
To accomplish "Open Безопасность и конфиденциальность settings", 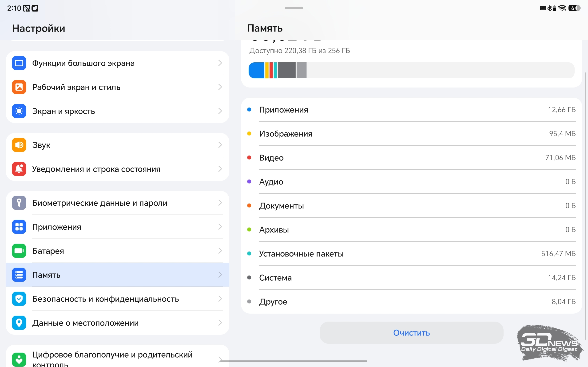I will [117, 299].
